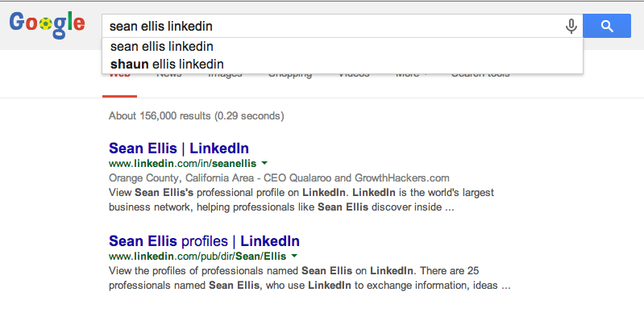644x309 pixels.
Task: Click the blue magnifier search button
Action: point(607,26)
